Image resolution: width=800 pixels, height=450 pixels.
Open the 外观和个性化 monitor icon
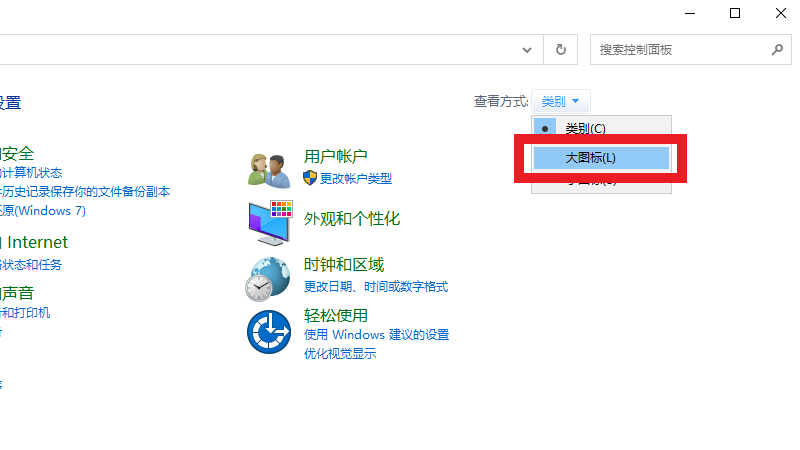tap(268, 222)
